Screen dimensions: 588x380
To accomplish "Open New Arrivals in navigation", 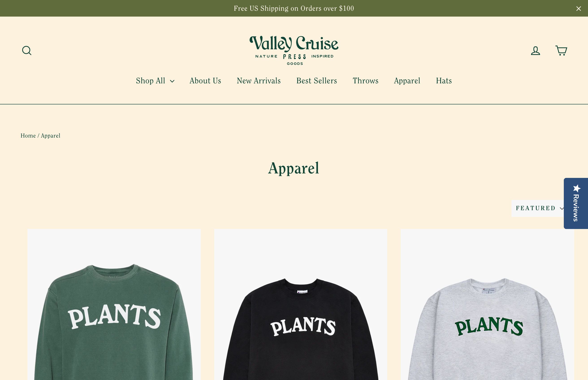I will click(x=259, y=81).
